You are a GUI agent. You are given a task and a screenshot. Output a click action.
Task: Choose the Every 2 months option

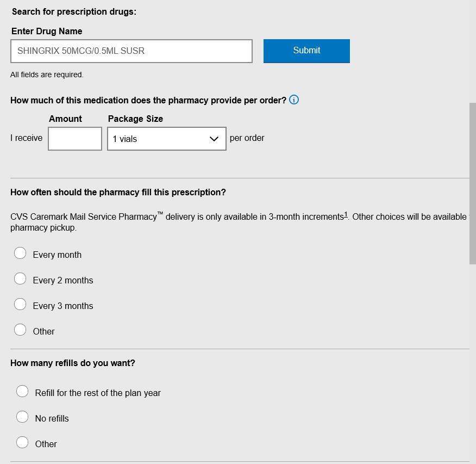click(x=20, y=279)
